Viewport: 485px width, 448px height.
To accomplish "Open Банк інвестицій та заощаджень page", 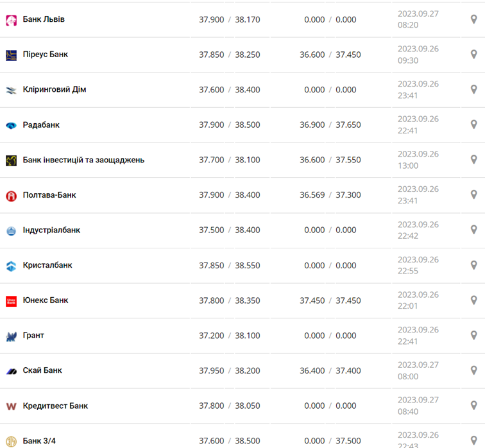I will [83, 160].
